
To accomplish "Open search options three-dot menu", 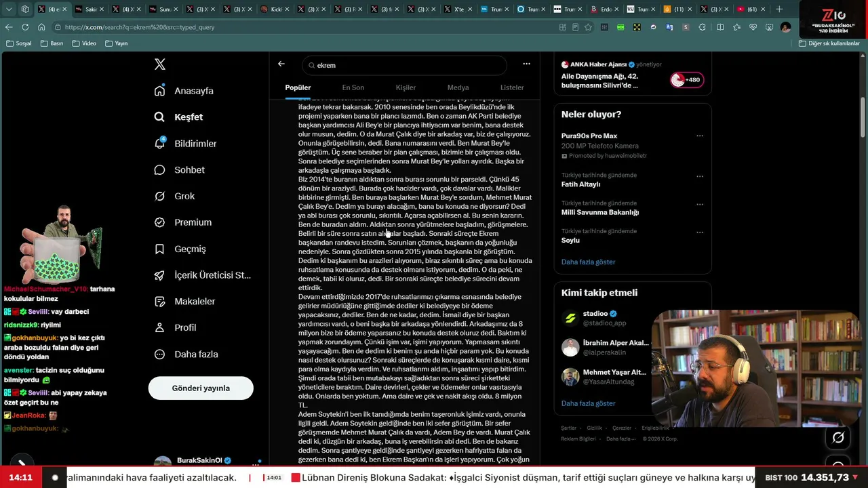I will point(526,64).
